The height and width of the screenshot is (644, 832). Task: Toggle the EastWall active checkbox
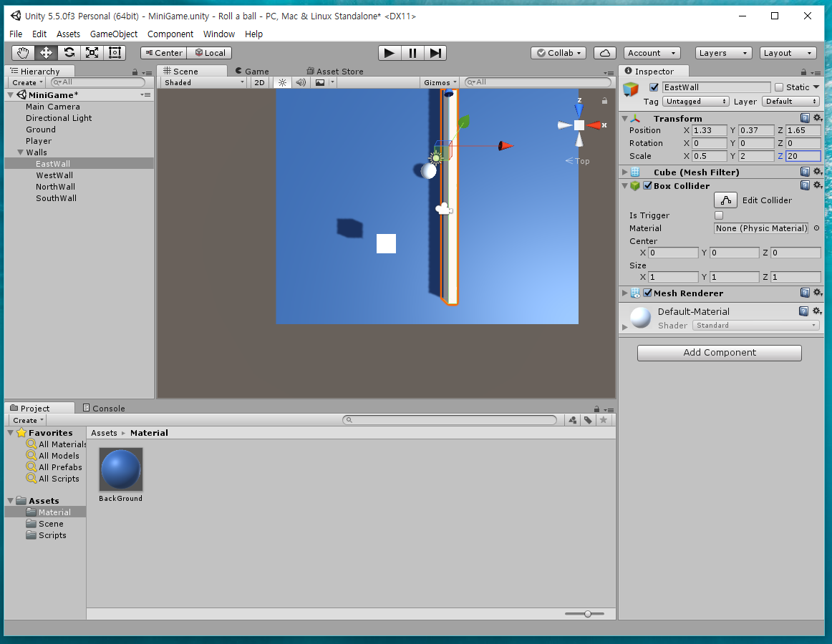coord(654,87)
